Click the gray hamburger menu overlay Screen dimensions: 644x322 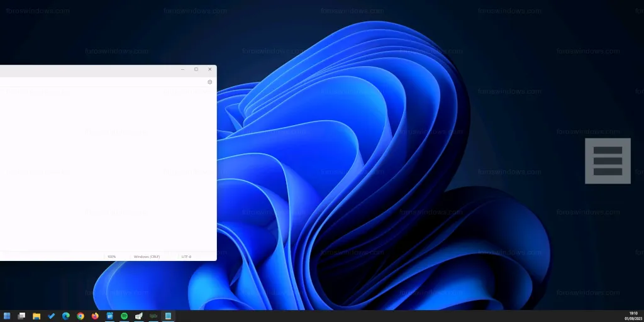(x=608, y=160)
